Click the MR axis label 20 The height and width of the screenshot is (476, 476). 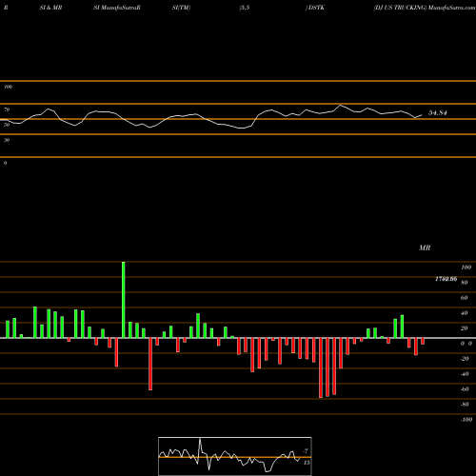point(465,328)
